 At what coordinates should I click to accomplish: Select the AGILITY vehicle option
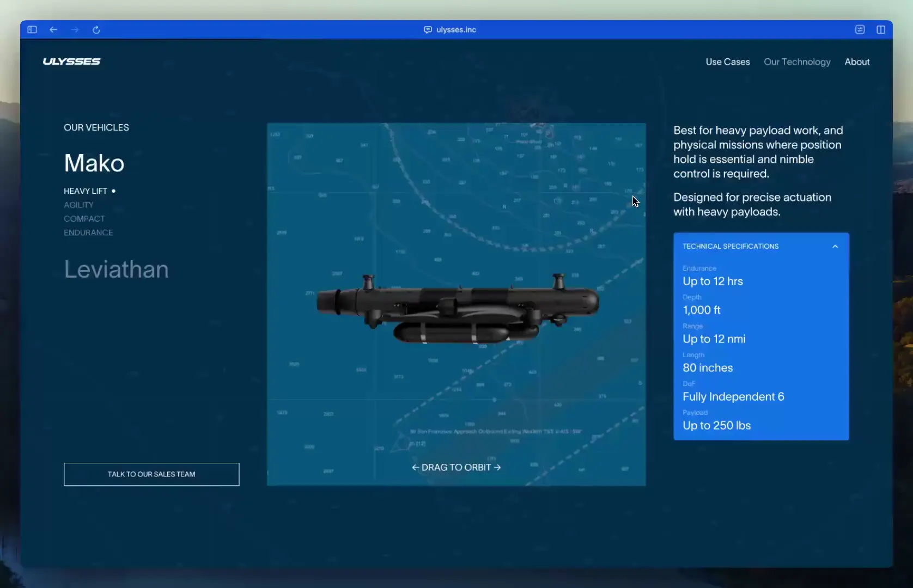[78, 205]
